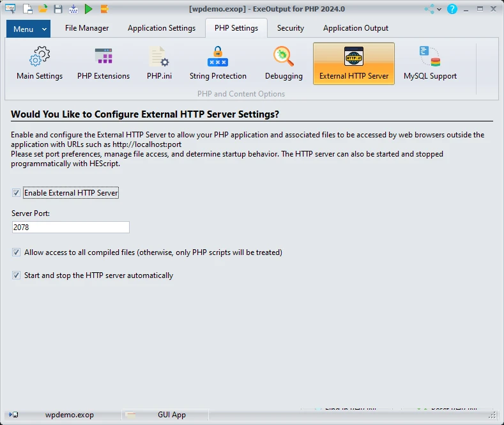
Task: Open help with the blue question mark icon
Action: click(452, 9)
